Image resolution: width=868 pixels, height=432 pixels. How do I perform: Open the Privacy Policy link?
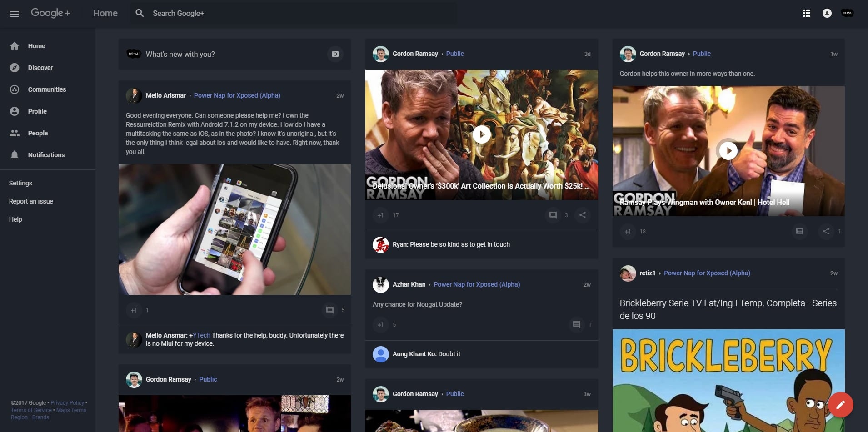pyautogui.click(x=67, y=403)
